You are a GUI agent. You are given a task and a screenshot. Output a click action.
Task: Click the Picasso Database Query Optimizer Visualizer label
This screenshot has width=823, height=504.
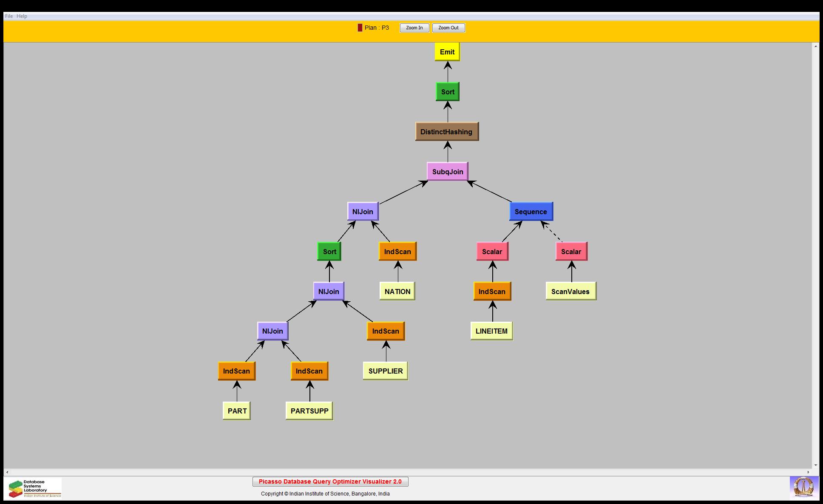click(330, 481)
